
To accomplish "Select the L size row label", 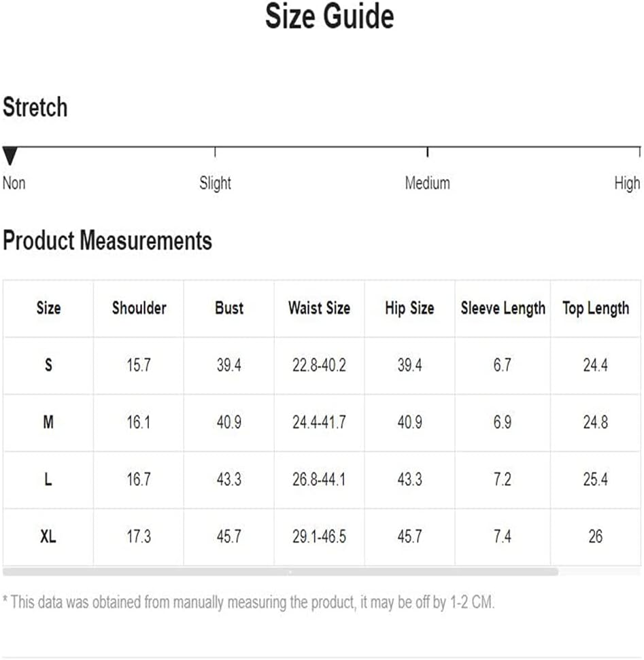I will [48, 479].
